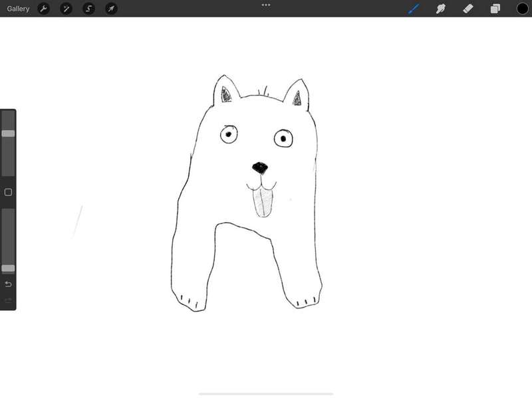Click the dog's black nose on canvas

[260, 167]
